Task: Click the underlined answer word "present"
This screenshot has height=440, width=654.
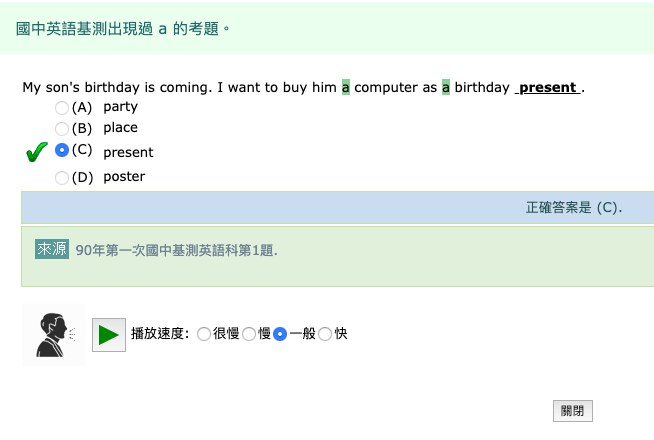Action: tap(547, 87)
